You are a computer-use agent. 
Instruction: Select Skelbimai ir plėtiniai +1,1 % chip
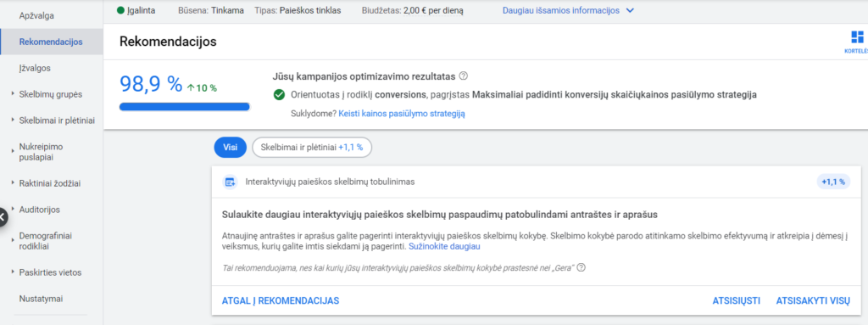pos(312,148)
